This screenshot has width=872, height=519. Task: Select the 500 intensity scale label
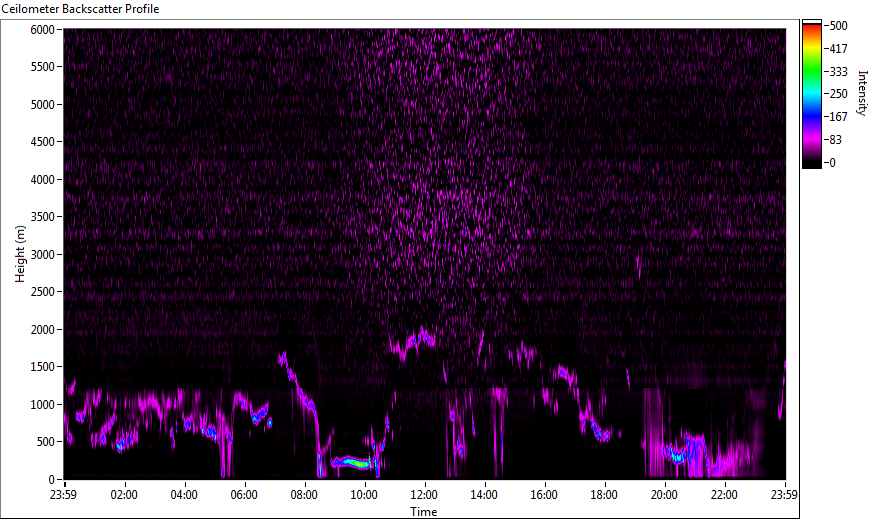point(838,26)
